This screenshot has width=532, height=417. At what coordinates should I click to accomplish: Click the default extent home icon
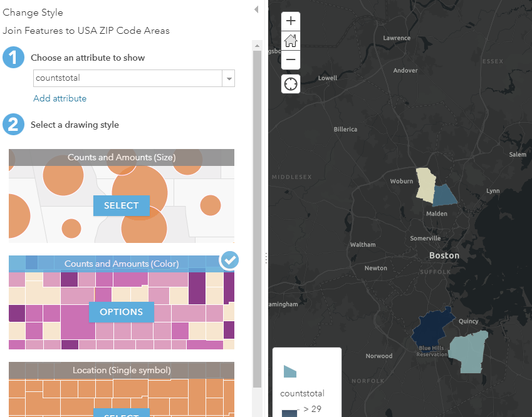click(x=290, y=41)
